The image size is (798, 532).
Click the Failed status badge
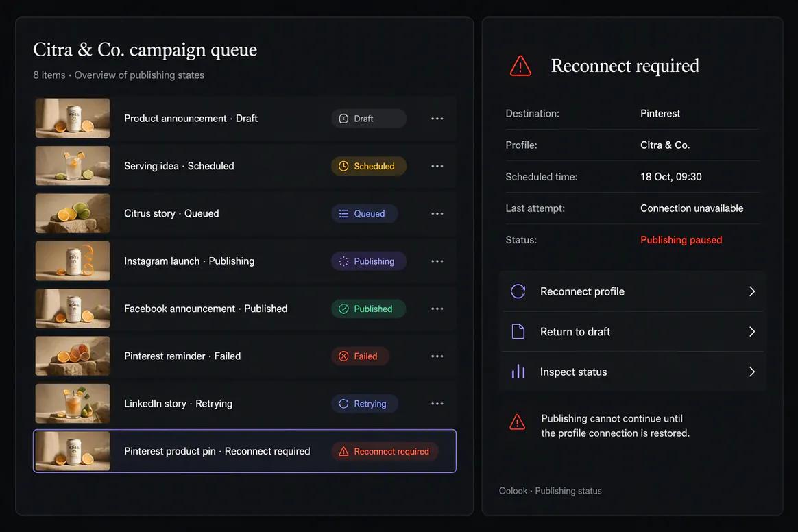[361, 356]
